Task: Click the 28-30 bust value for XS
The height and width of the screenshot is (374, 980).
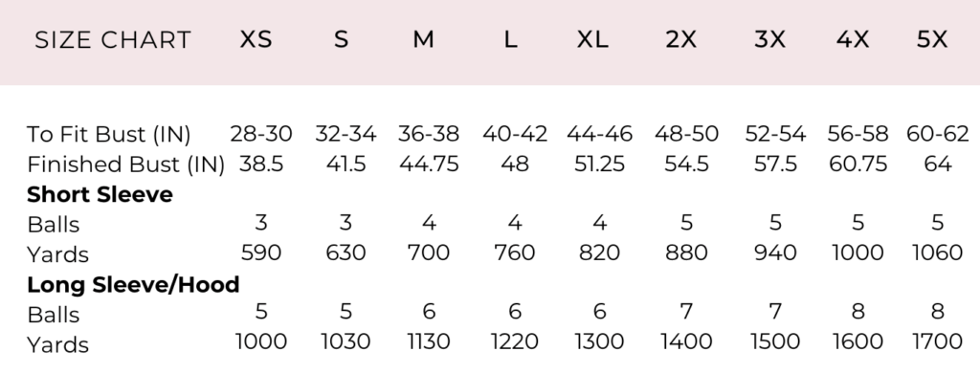Action: [x=261, y=134]
